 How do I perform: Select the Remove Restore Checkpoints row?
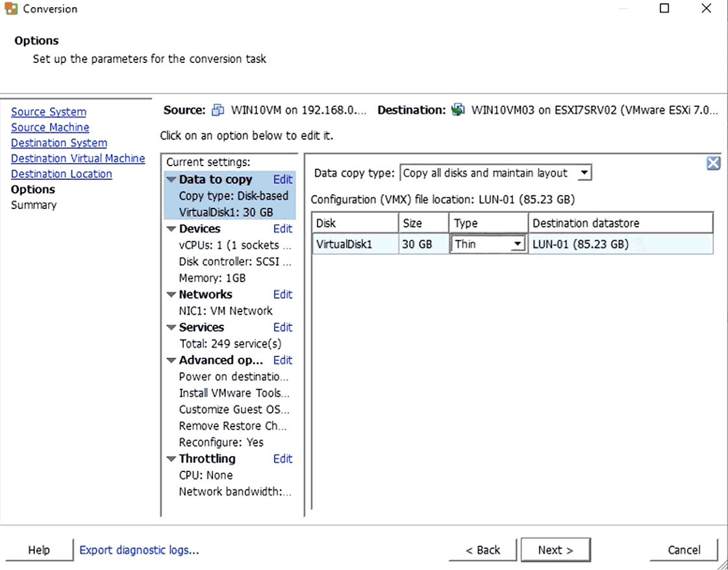(233, 426)
